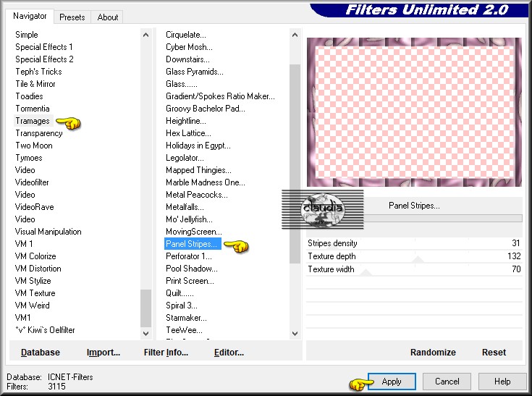The width and height of the screenshot is (532, 396).
Task: Pick the Toadies category
Action: click(x=29, y=96)
